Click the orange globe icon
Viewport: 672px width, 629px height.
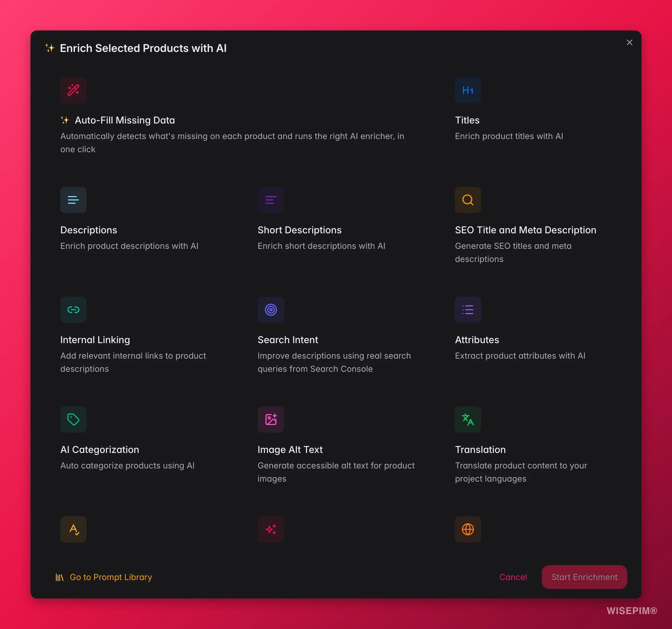tap(468, 530)
